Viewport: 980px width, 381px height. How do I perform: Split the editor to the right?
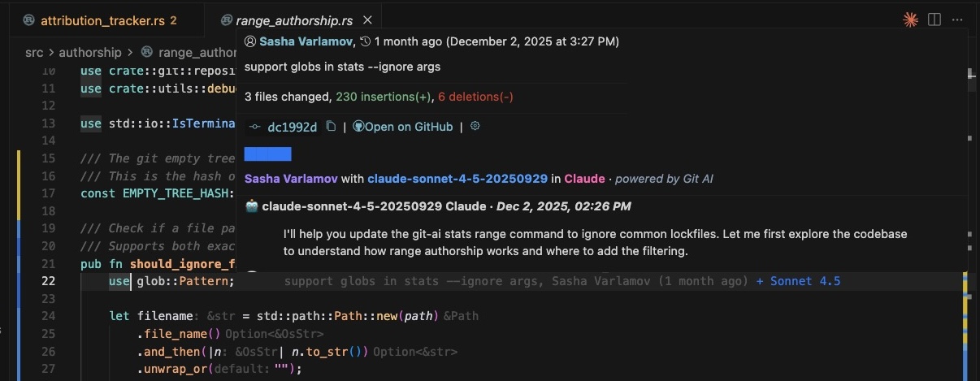coord(934,19)
